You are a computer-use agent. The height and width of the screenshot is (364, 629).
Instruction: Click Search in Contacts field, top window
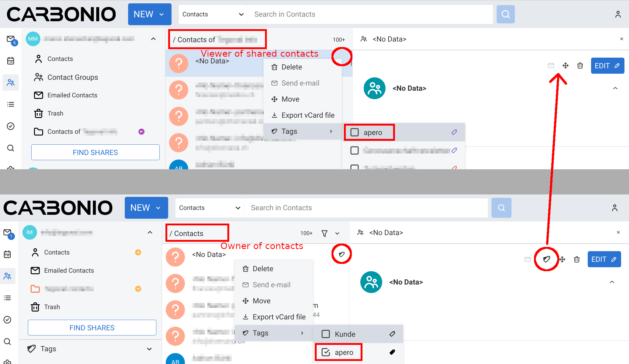pos(370,14)
